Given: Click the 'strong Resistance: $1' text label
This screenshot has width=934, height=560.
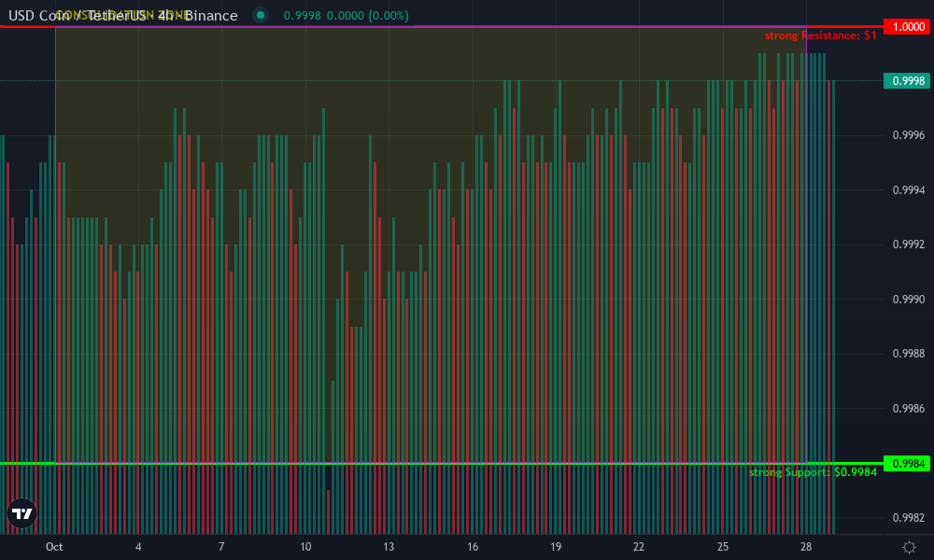Looking at the screenshot, I should click(820, 35).
